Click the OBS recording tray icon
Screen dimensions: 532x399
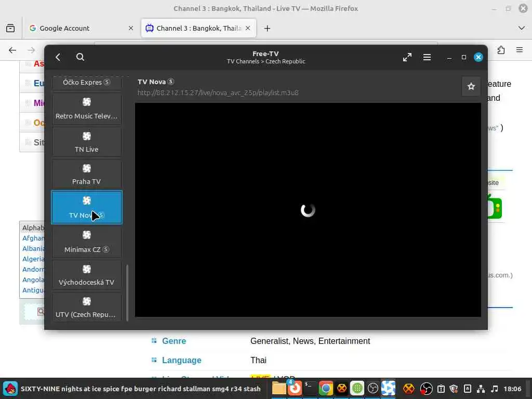point(426,389)
